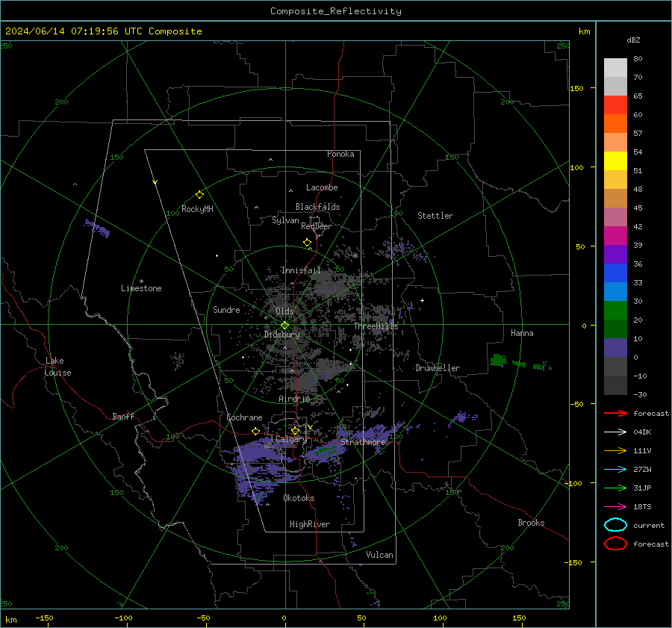Screen dimensions: 672x628
Task: Click the Limestone label
Action: 141,288
